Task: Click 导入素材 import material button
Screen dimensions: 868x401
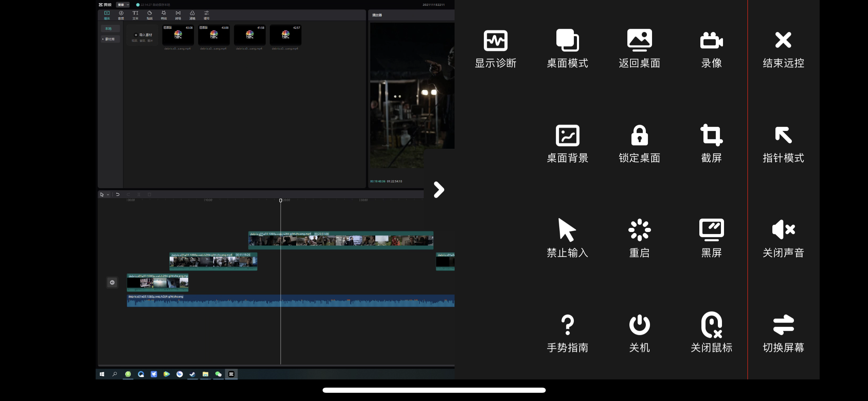Action: tap(143, 35)
